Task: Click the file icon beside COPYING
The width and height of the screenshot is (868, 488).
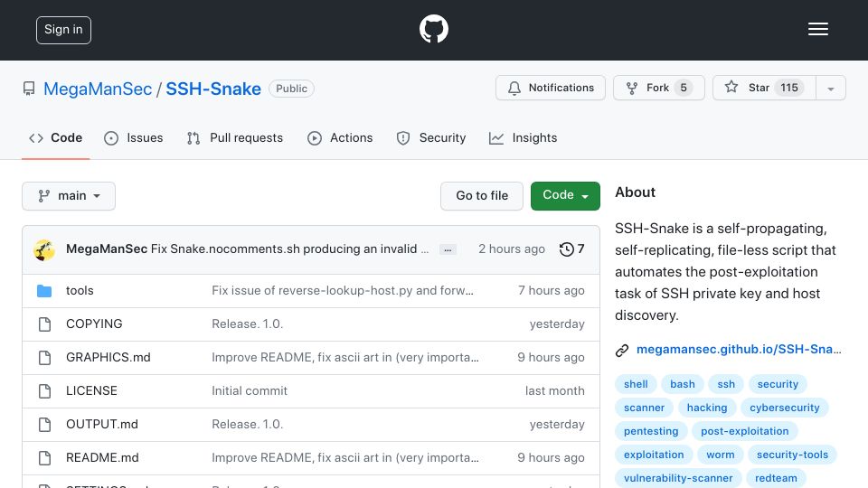Action: [45, 324]
